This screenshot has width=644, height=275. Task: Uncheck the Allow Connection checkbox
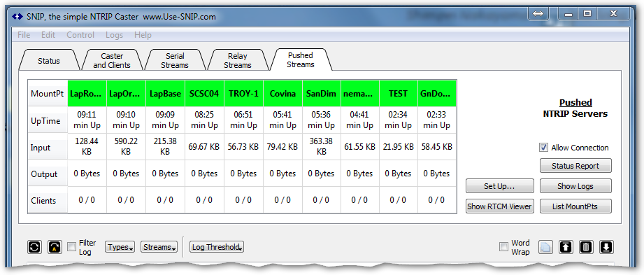coord(544,148)
